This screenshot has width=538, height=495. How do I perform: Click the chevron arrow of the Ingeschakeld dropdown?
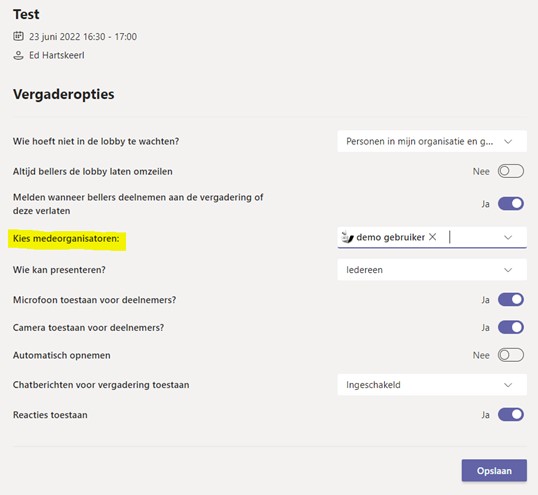(508, 385)
